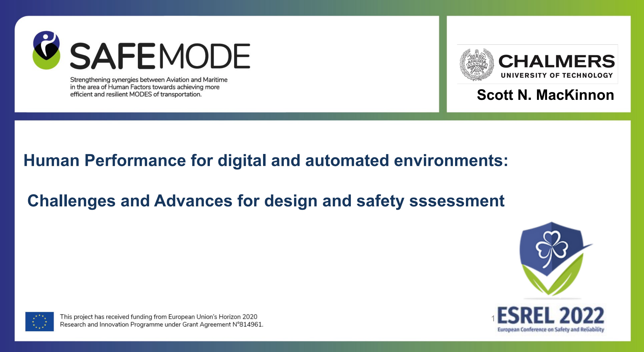Click the SAFEMODE circular figure logo icon

point(46,50)
